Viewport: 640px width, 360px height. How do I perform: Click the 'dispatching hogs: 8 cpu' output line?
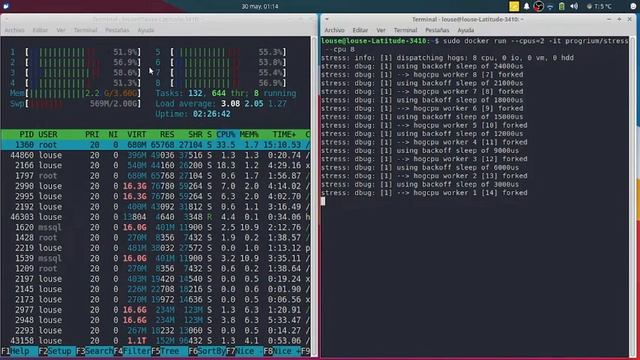pos(447,58)
